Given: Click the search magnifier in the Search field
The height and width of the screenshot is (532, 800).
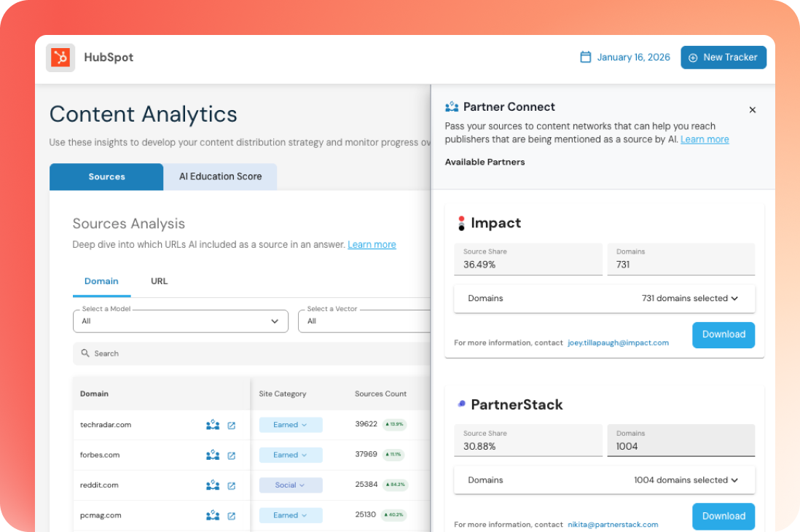Looking at the screenshot, I should pyautogui.click(x=85, y=353).
